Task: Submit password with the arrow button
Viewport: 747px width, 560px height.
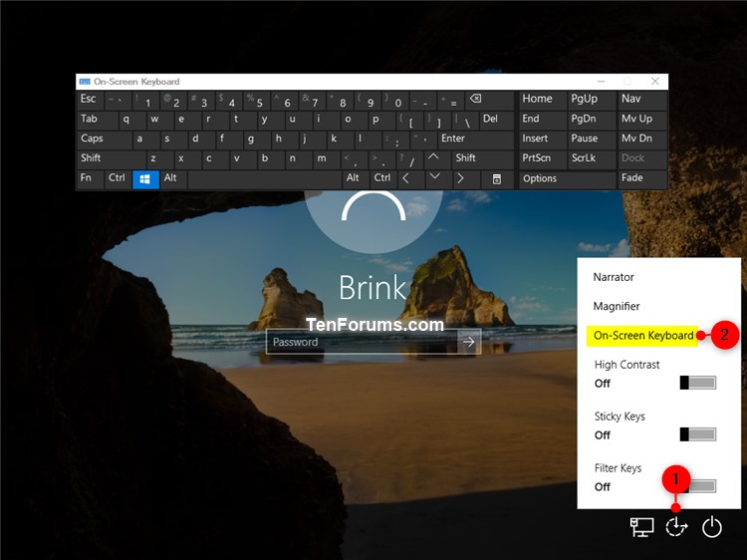Action: click(469, 342)
